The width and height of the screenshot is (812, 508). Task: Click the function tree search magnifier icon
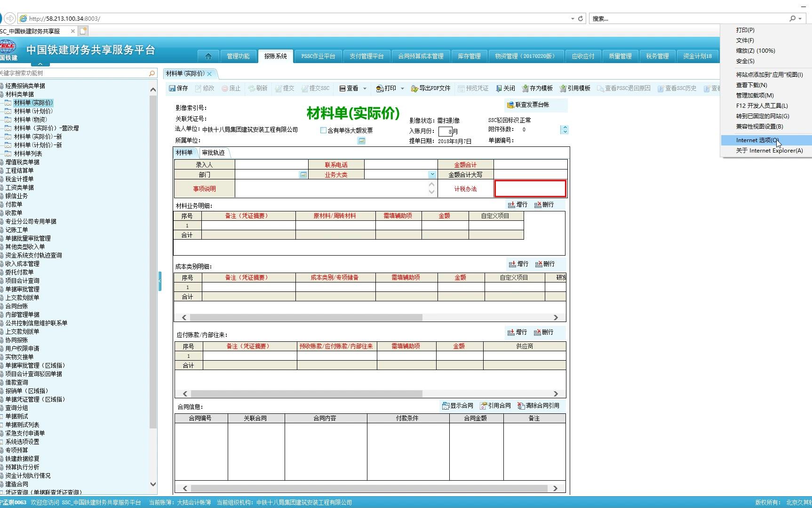pos(151,73)
